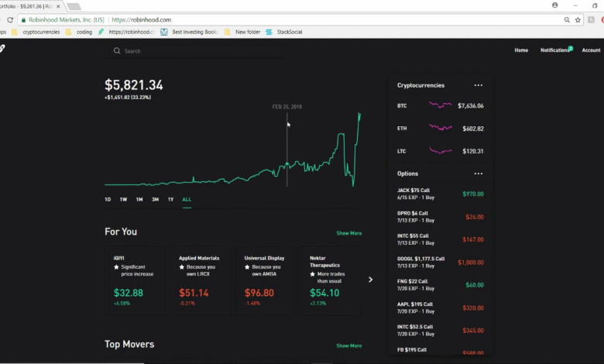This screenshot has width=604, height=364.
Task: Open the Options three-dot menu
Action: pyautogui.click(x=478, y=173)
